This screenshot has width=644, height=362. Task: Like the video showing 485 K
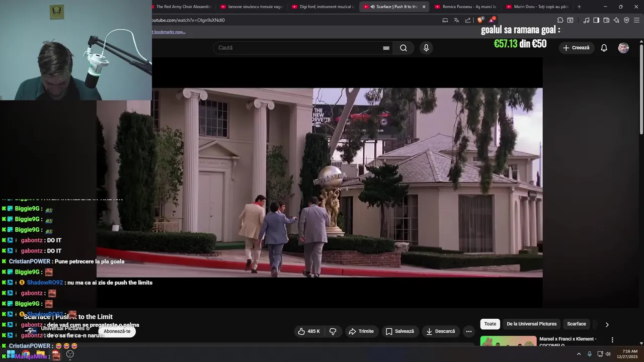pos(308,331)
